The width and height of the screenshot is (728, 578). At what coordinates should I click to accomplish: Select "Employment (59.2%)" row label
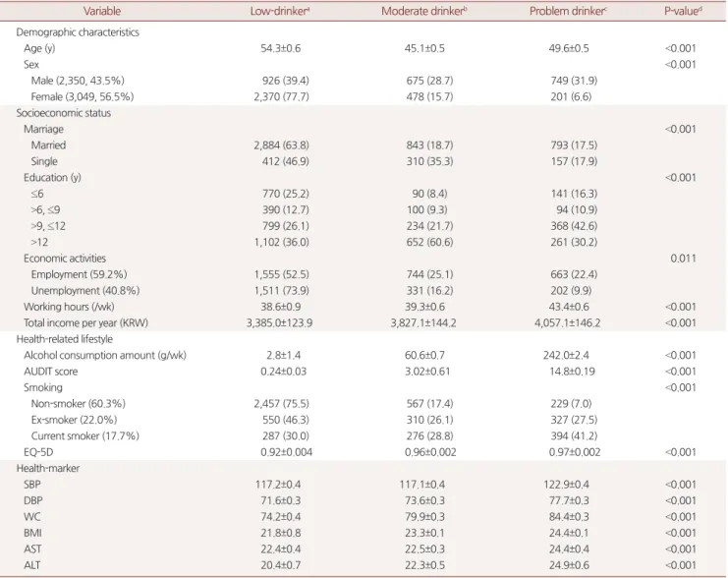tap(79, 274)
